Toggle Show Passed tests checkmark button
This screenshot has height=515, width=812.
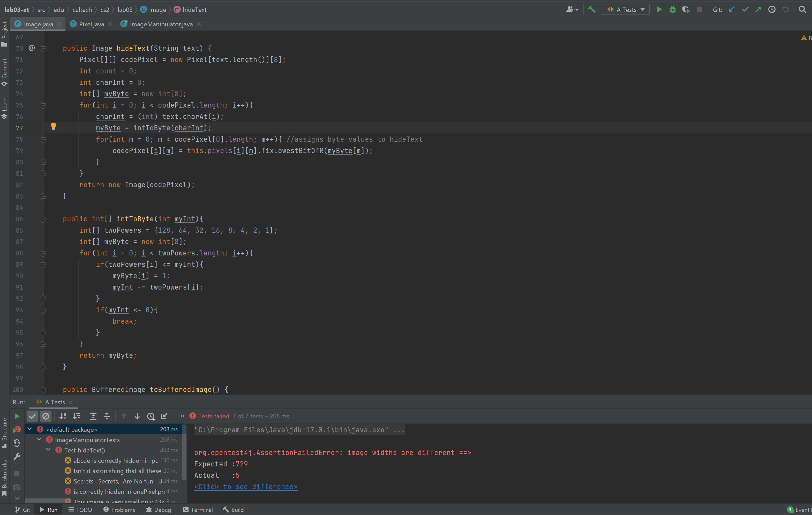tap(32, 416)
